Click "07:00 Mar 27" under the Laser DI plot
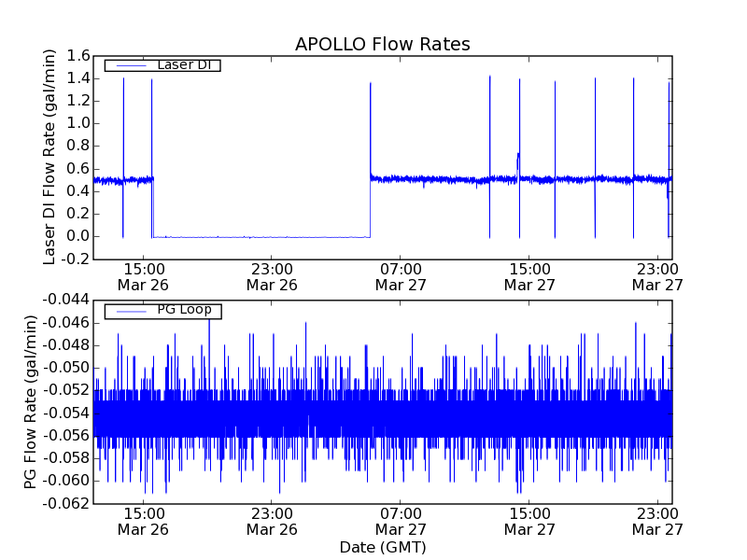The width and height of the screenshot is (747, 560). pyautogui.click(x=401, y=277)
